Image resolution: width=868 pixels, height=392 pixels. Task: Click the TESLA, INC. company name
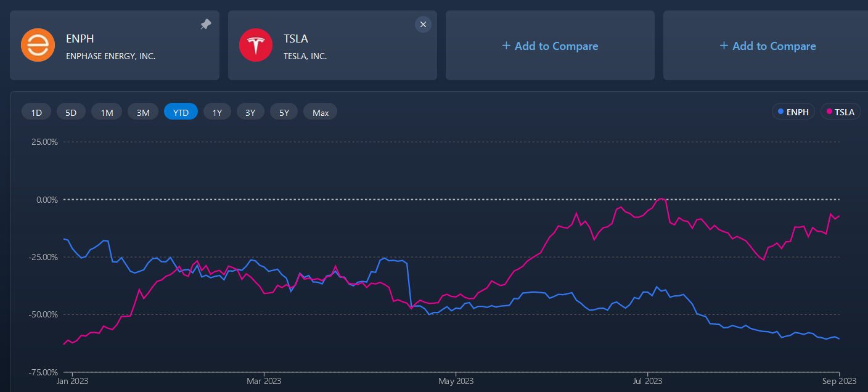(305, 56)
